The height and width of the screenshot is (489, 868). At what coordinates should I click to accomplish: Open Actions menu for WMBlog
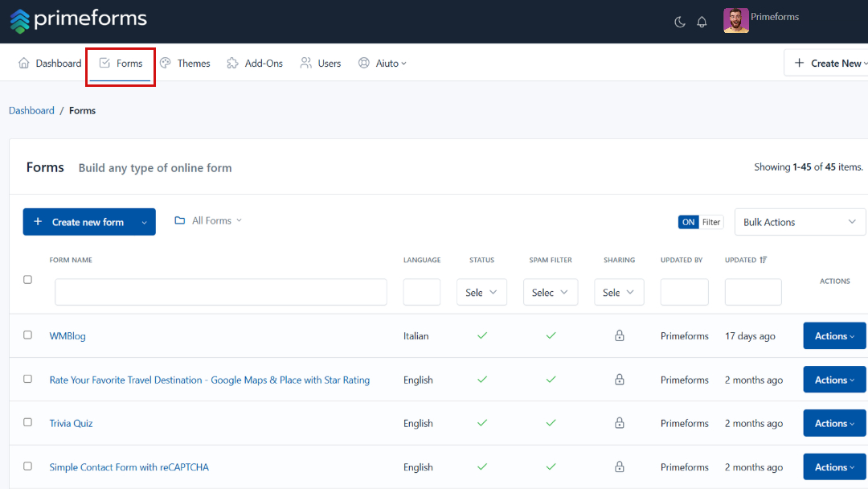coord(834,335)
